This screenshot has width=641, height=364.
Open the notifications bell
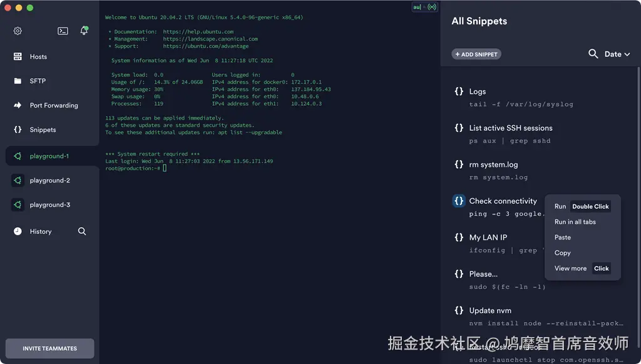point(84,30)
